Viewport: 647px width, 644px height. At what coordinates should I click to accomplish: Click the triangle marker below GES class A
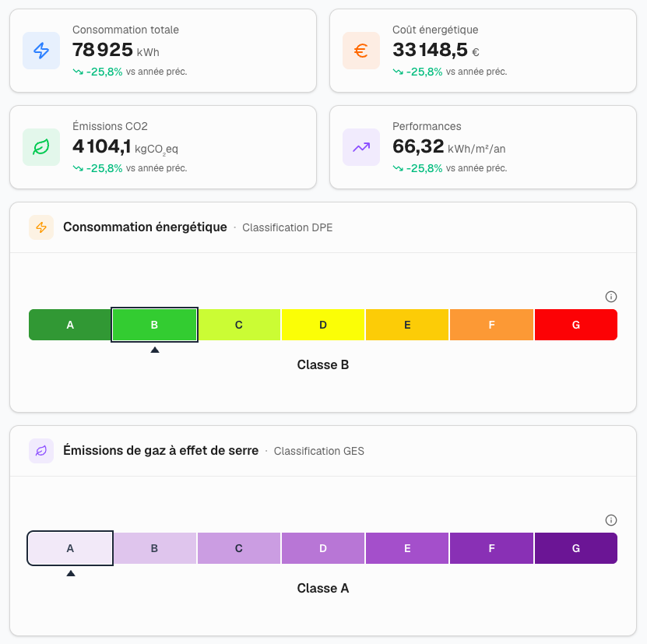tap(71, 573)
